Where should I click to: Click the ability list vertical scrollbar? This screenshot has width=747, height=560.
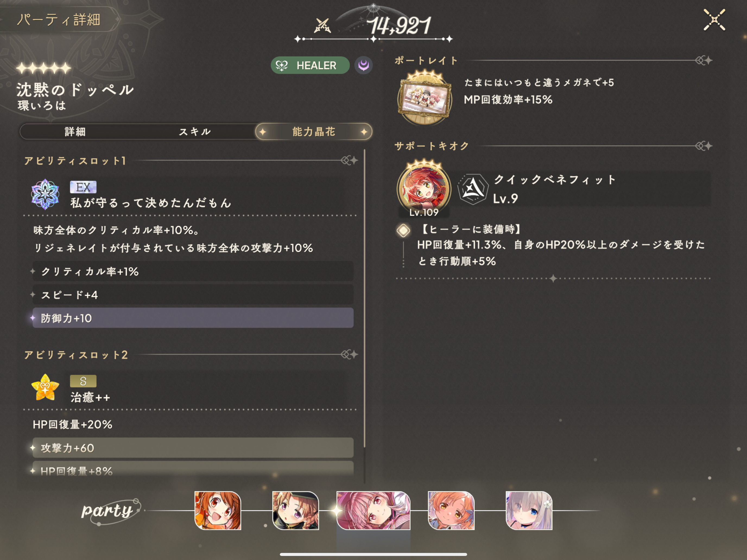click(x=364, y=299)
